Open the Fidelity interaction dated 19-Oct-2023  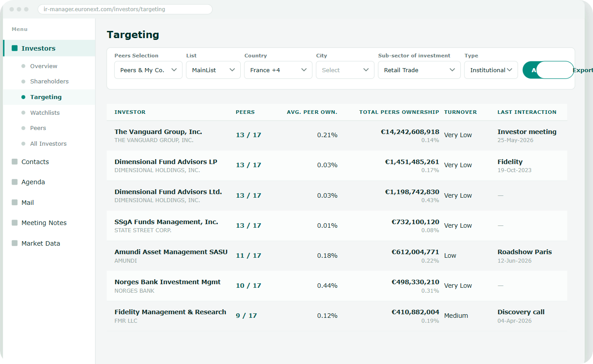510,162
